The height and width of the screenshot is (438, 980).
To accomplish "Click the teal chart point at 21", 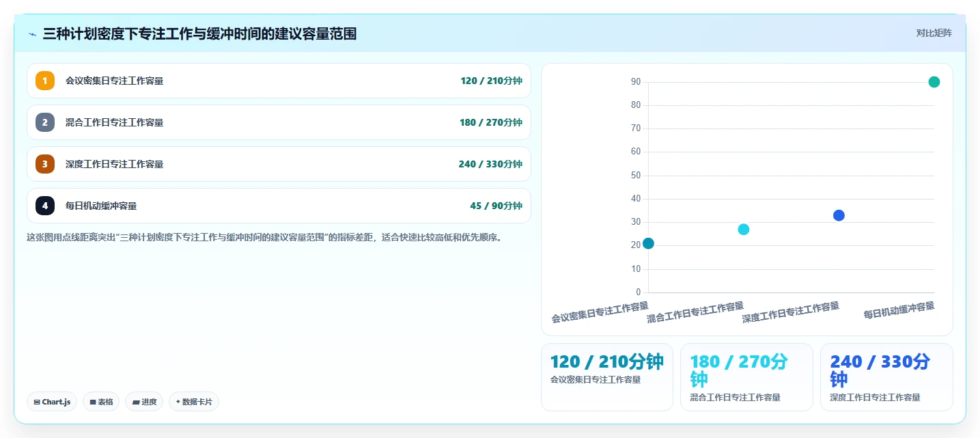I will point(648,243).
